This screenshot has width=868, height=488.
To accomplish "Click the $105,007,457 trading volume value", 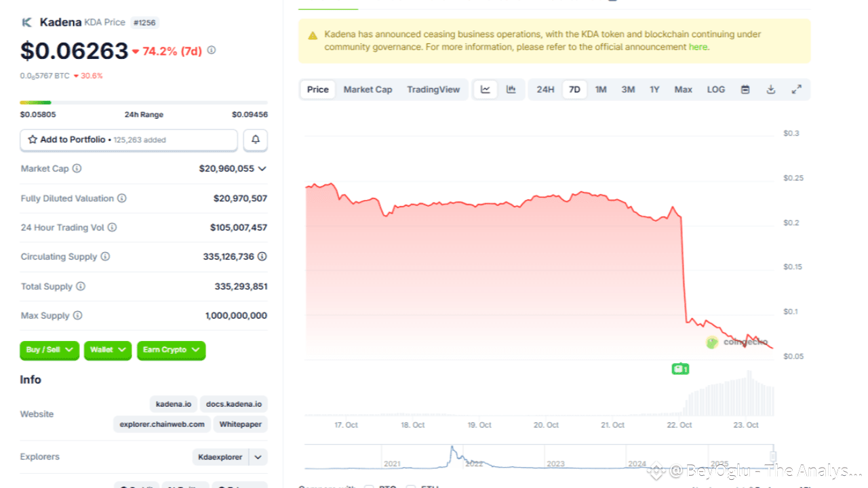I will [239, 228].
